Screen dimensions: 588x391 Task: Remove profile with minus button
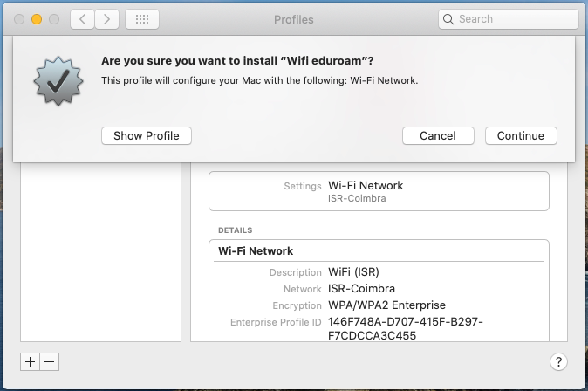[x=50, y=361]
